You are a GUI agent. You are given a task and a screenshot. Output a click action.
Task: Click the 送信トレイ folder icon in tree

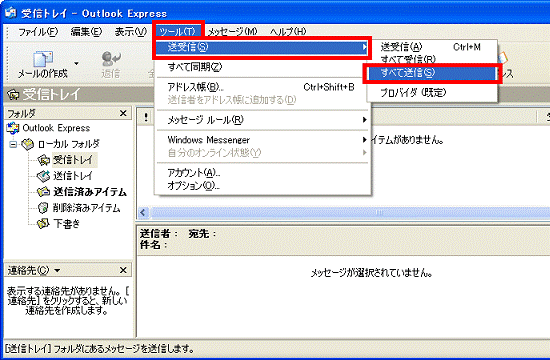43,176
